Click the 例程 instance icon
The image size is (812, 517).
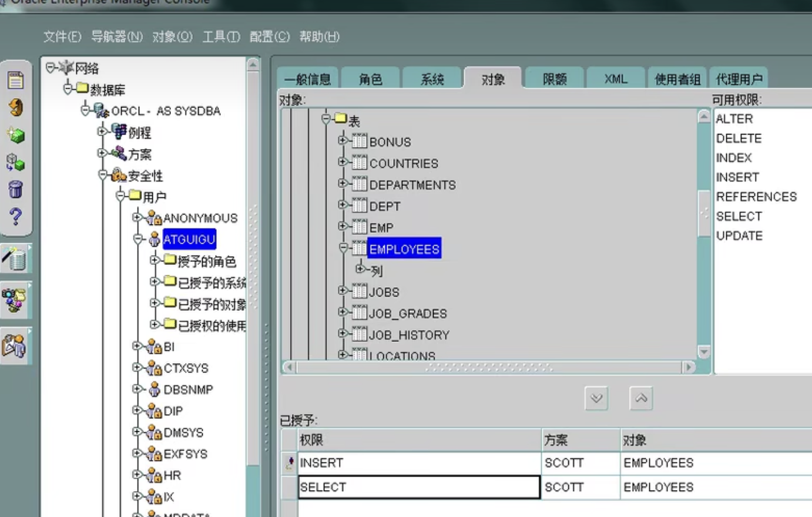pos(119,132)
